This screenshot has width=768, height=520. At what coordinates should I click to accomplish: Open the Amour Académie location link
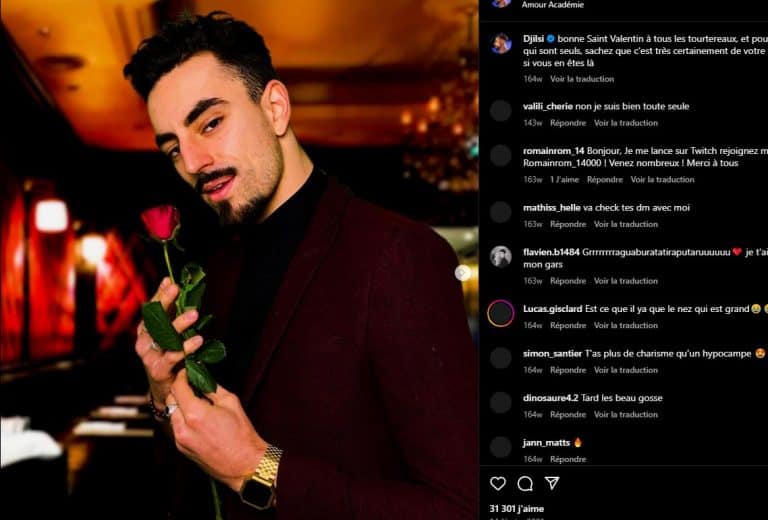coord(552,5)
